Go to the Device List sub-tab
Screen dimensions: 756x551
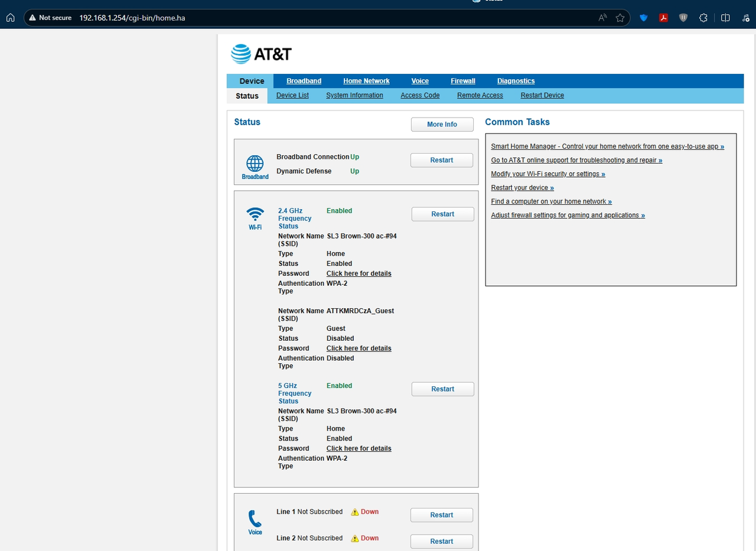[x=292, y=95]
